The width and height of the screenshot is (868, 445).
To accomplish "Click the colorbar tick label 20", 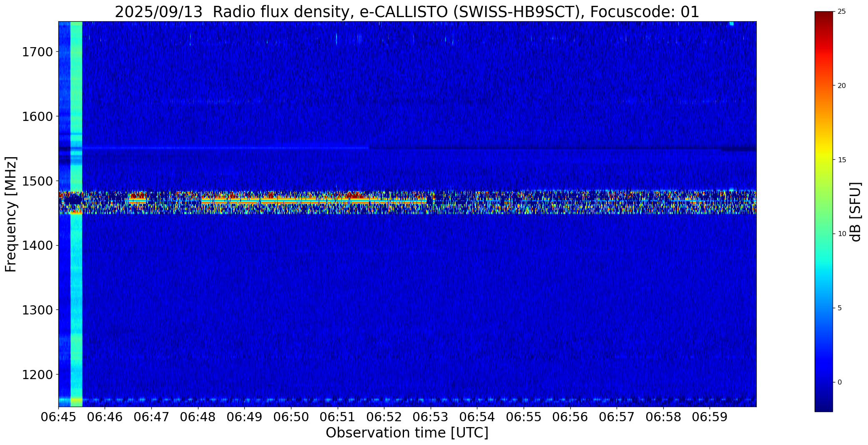I will pyautogui.click(x=842, y=86).
